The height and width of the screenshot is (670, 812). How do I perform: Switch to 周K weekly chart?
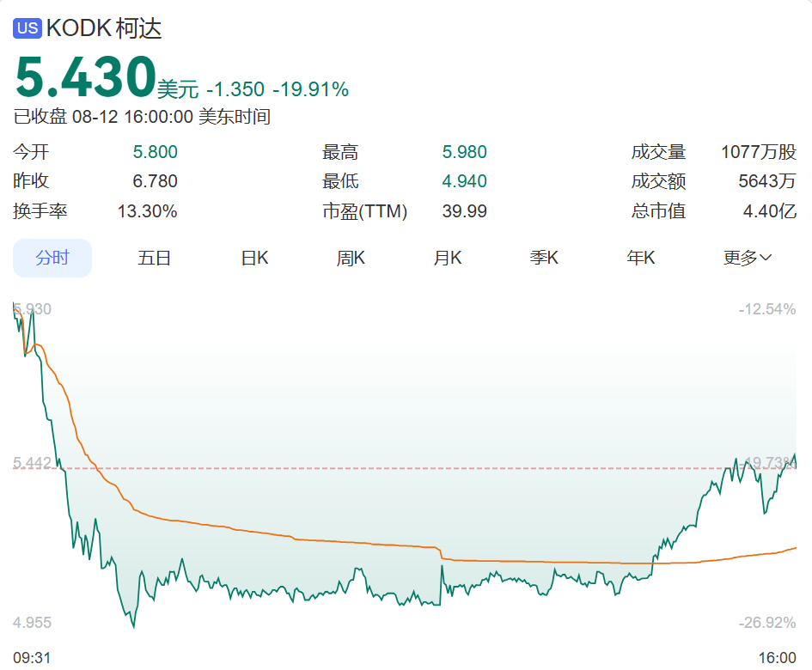click(351, 258)
